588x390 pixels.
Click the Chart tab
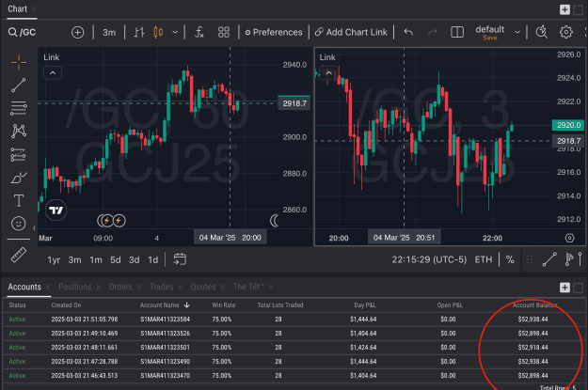[x=17, y=9]
